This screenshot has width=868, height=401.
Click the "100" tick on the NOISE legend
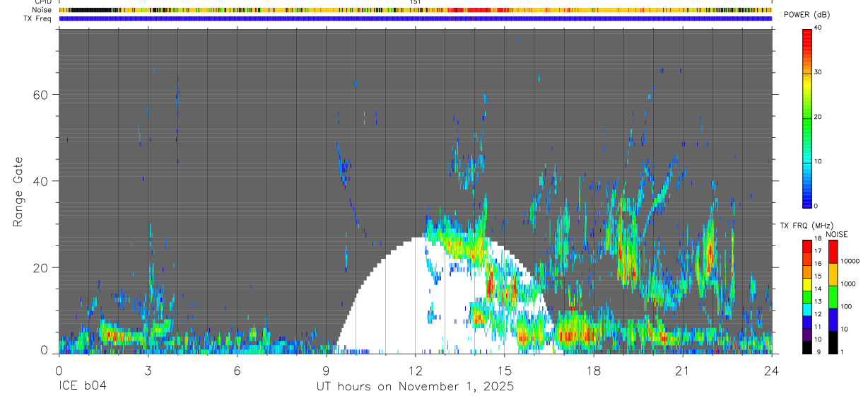click(845, 307)
